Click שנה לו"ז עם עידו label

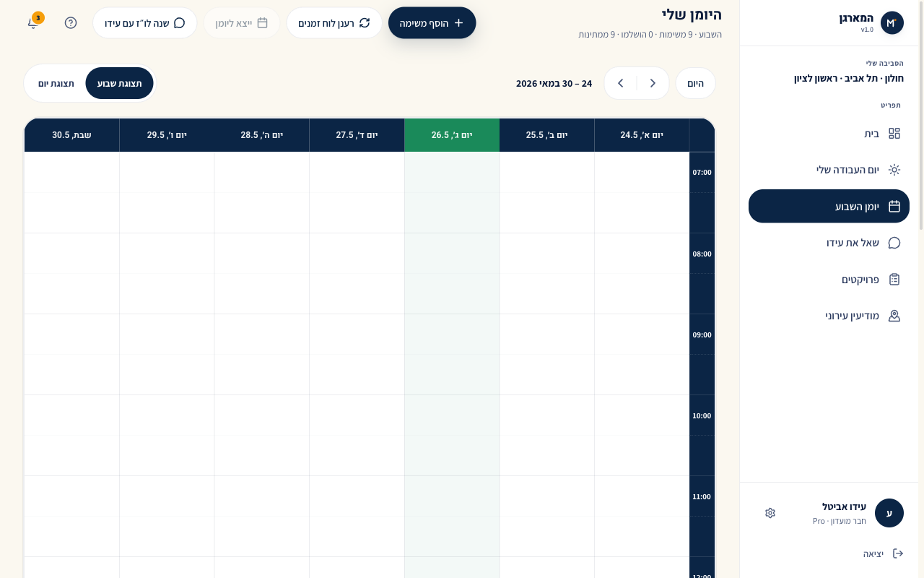[x=137, y=23]
